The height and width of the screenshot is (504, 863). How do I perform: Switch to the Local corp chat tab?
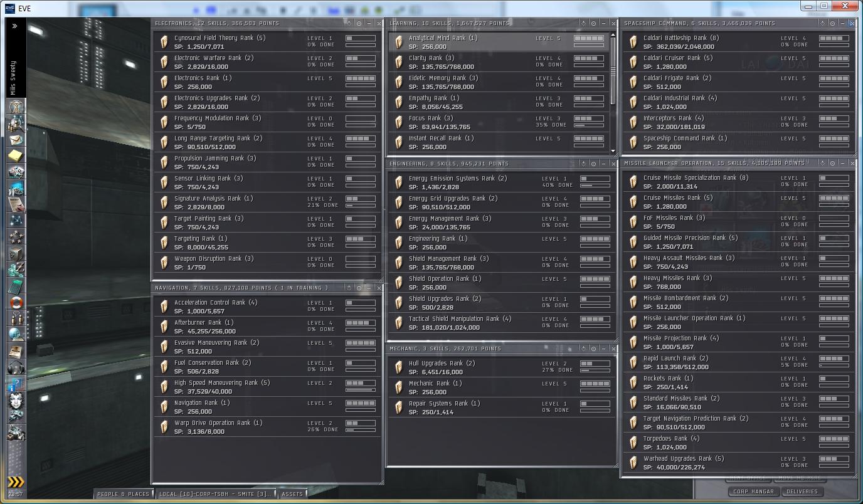[x=215, y=494]
